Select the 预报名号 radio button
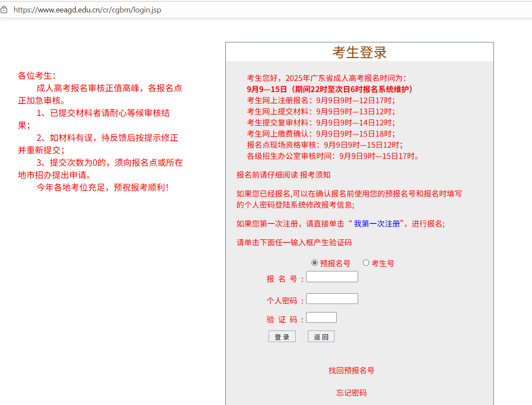The width and height of the screenshot is (532, 405). [315, 263]
